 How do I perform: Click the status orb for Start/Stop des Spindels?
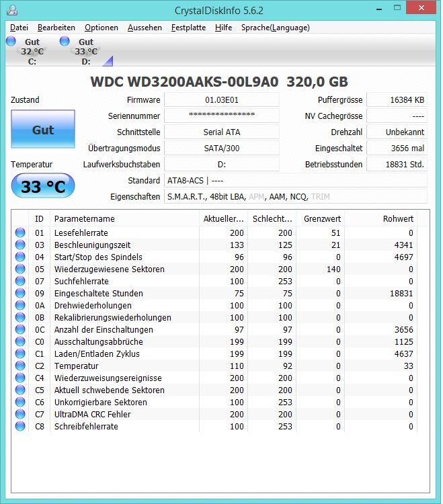(20, 257)
